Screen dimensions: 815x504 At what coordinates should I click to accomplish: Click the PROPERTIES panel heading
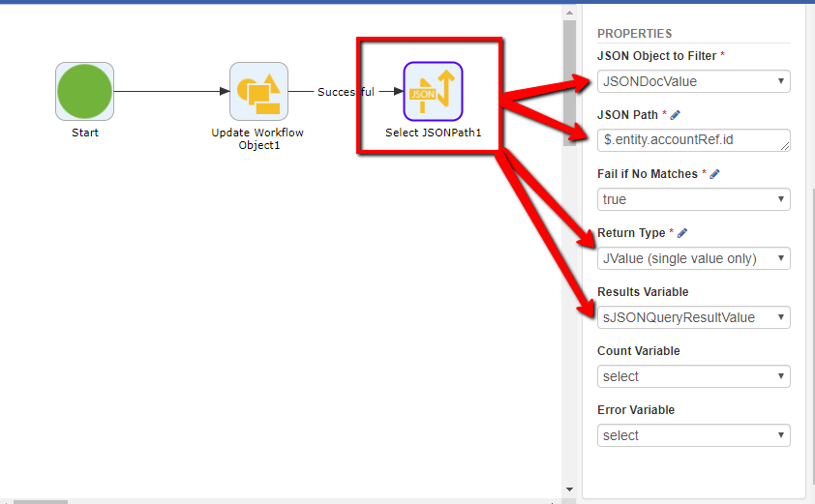click(634, 34)
